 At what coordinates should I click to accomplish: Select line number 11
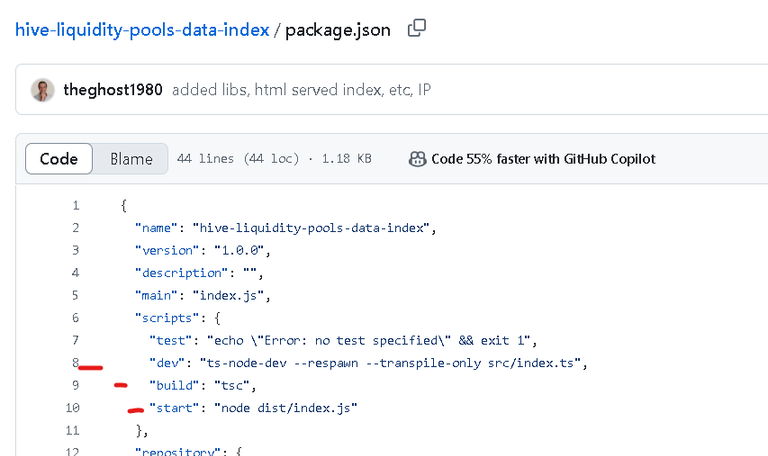(x=72, y=431)
